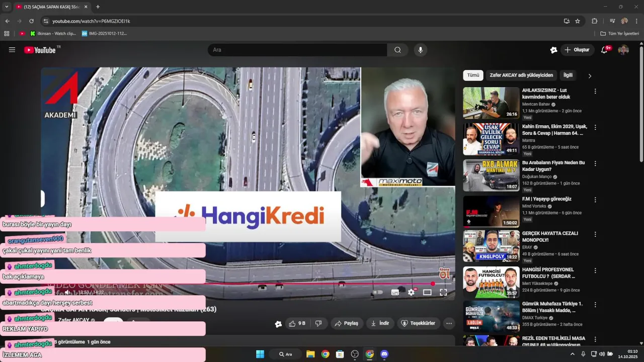The width and height of the screenshot is (644, 362).
Task: Open File Explorer from taskbar
Action: (310, 354)
